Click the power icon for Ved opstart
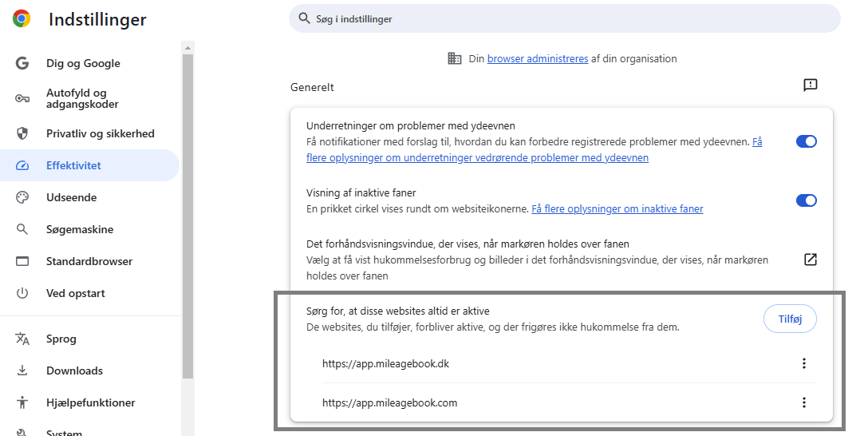868x436 pixels. point(22,293)
